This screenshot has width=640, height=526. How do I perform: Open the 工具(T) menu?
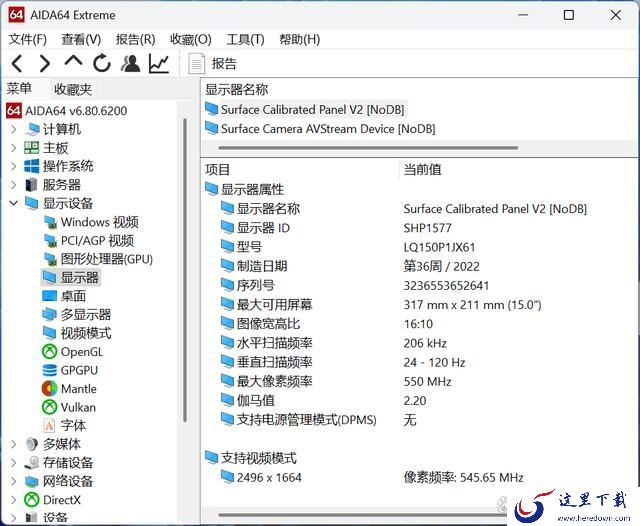click(x=245, y=40)
